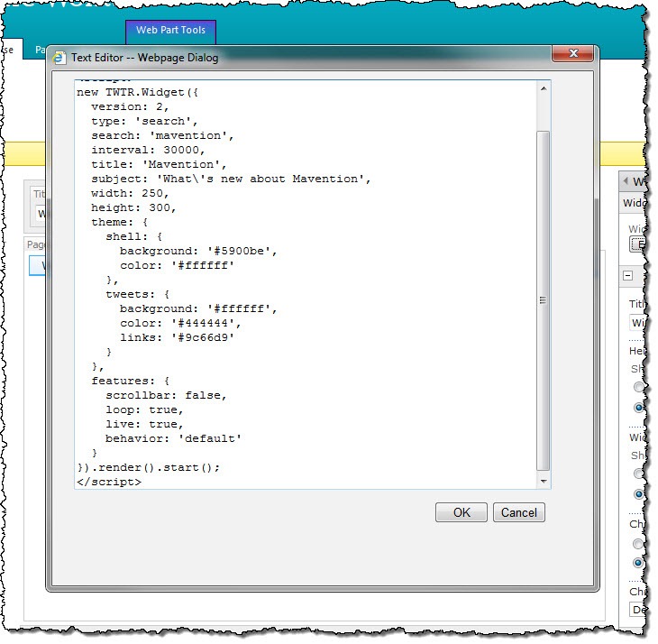Collapse the tool pane arrow beside W

pyautogui.click(x=626, y=181)
